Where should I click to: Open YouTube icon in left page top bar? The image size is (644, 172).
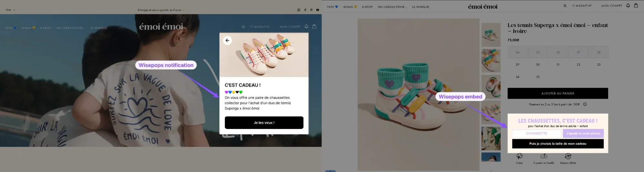pyautogui.click(x=318, y=10)
